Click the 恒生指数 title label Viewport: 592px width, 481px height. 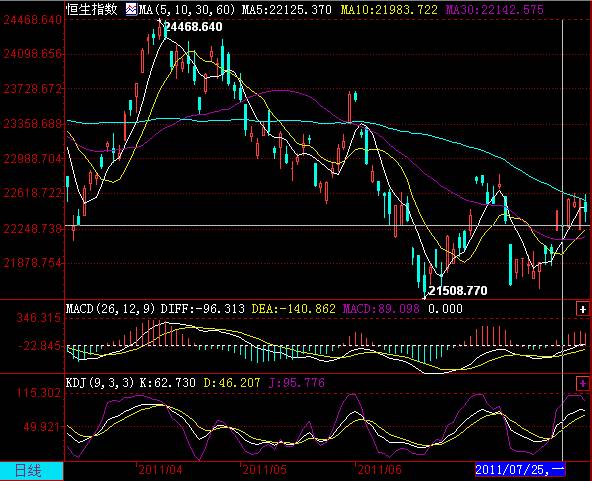[92, 9]
